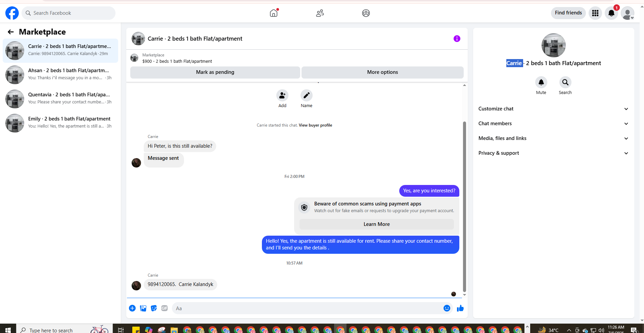Show hidden system tray icons
The width and height of the screenshot is (644, 333).
point(569,330)
